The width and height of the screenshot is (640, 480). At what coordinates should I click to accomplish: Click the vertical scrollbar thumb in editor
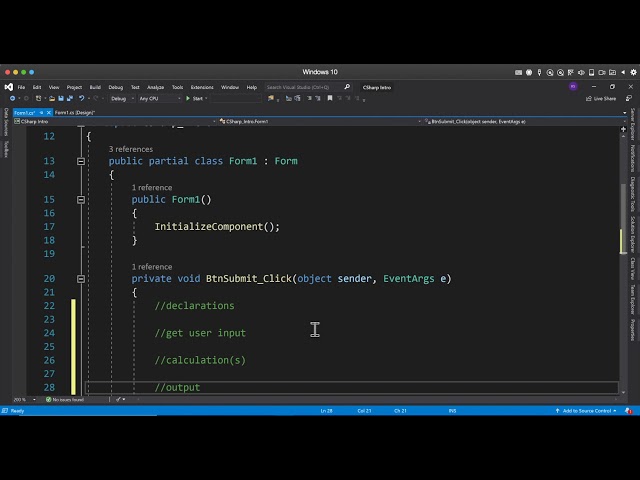coord(623,219)
